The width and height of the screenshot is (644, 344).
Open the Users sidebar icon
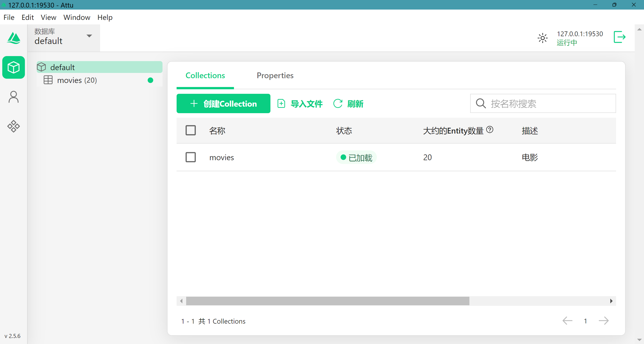coord(14,97)
